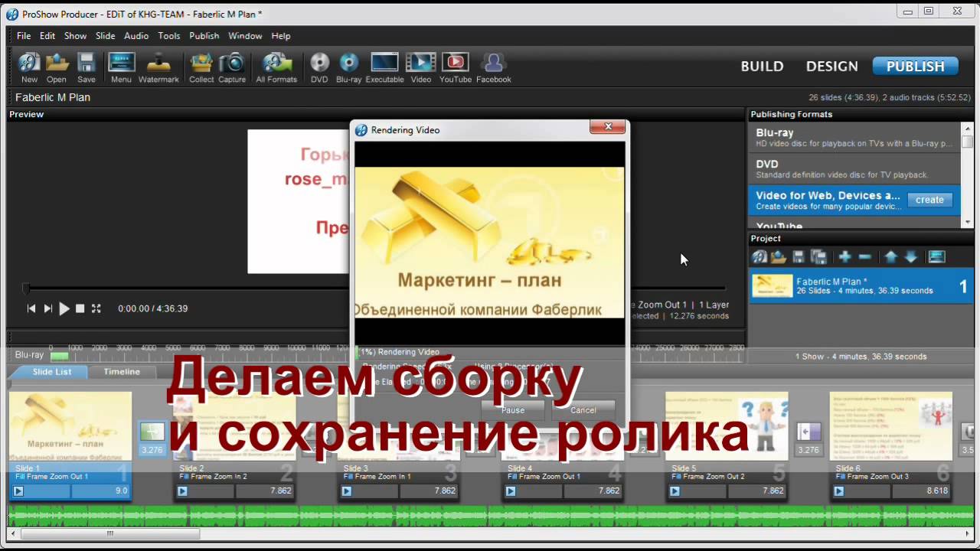Close the Rendering Video dialog
This screenshot has width=980, height=551.
click(x=608, y=127)
